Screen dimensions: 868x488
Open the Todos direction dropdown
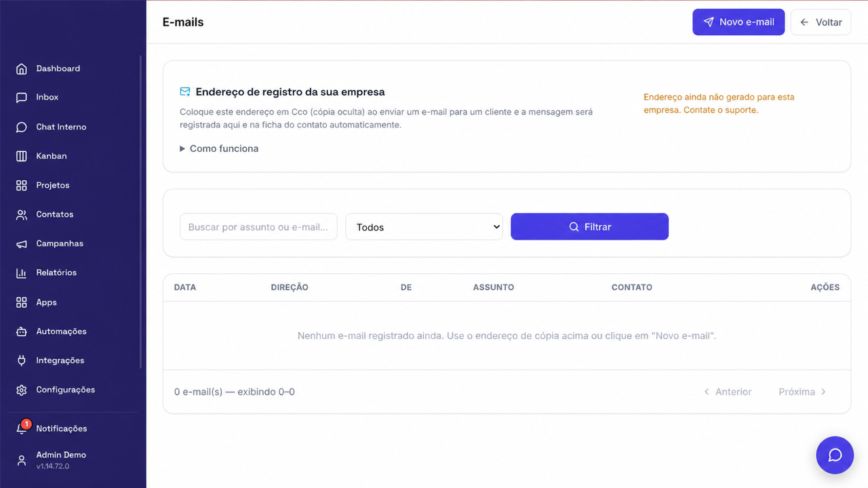[x=424, y=227]
